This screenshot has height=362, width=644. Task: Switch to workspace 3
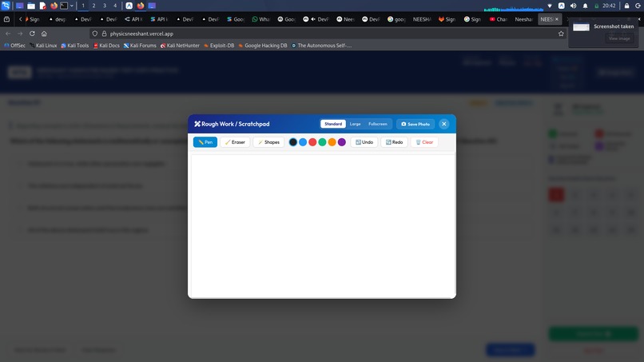point(105,6)
